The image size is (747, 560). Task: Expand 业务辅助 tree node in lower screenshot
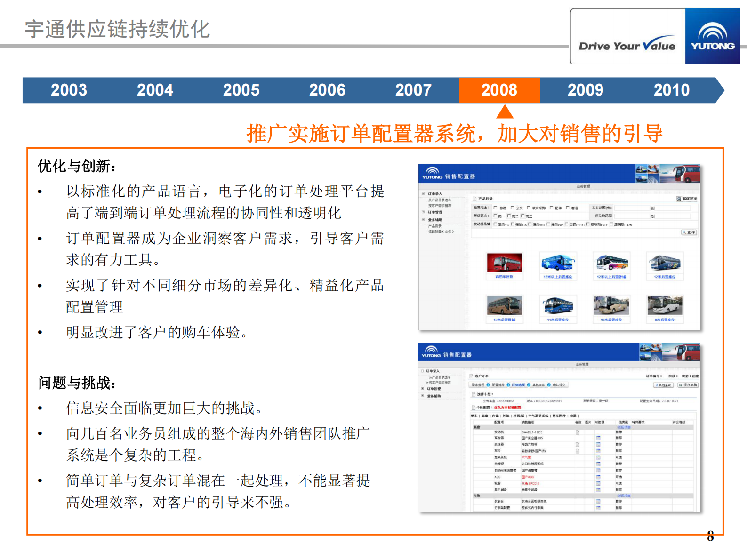(x=422, y=396)
